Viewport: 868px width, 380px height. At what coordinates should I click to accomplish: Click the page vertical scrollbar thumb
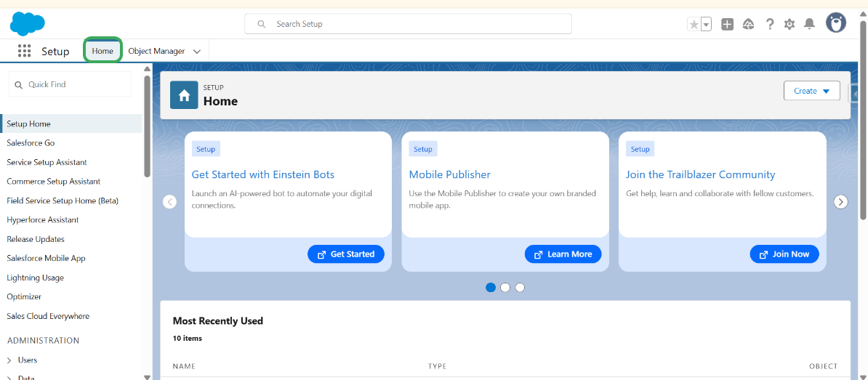pos(864,119)
